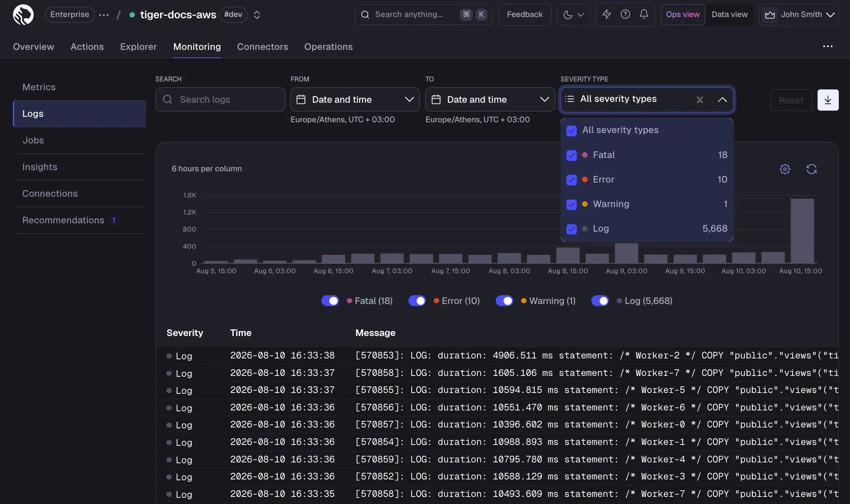Click the Tiger logo home icon

point(23,15)
